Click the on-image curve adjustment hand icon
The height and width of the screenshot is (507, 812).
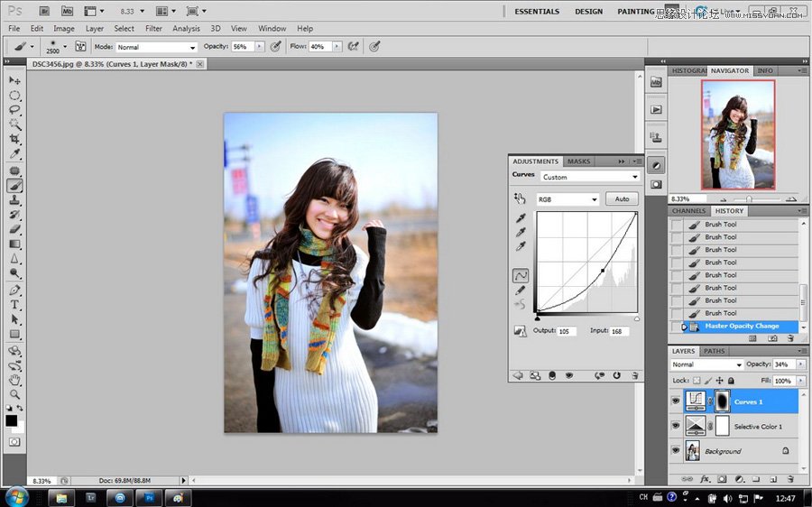point(521,198)
